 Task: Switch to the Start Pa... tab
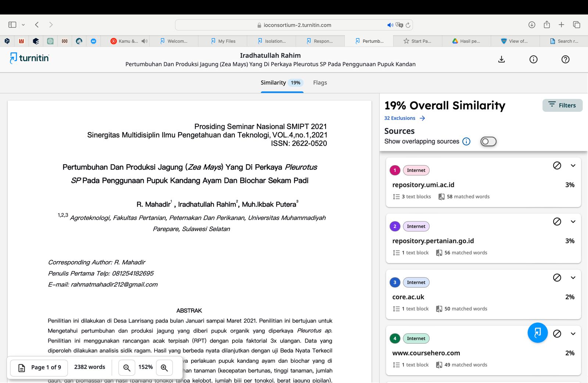(x=417, y=41)
